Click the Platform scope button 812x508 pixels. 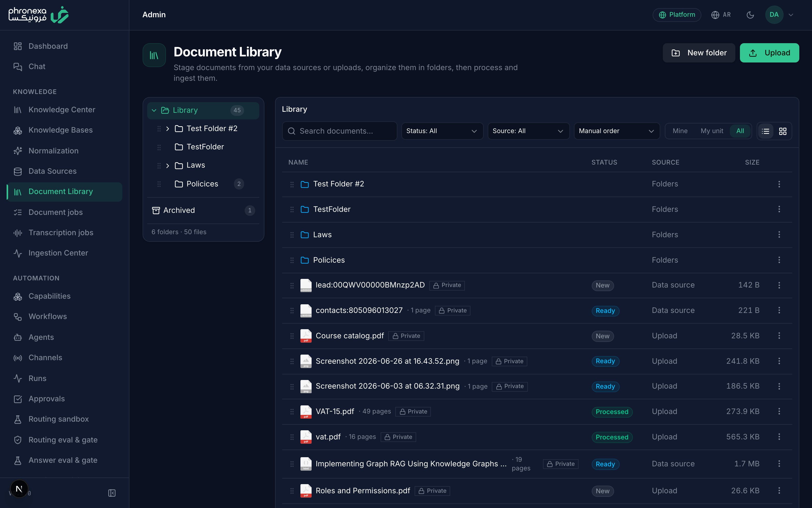tap(677, 15)
